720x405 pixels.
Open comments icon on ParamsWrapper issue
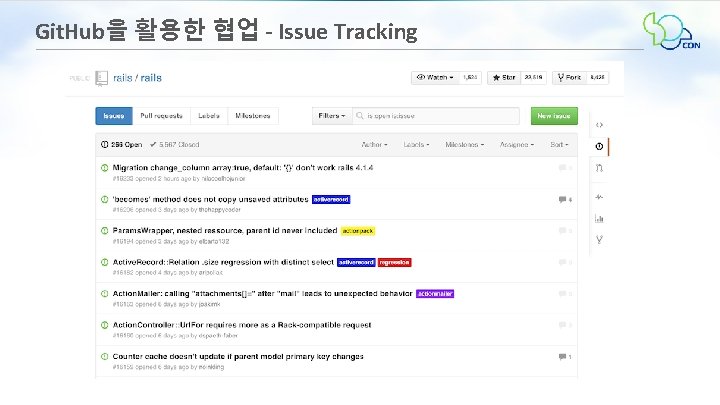pos(562,231)
